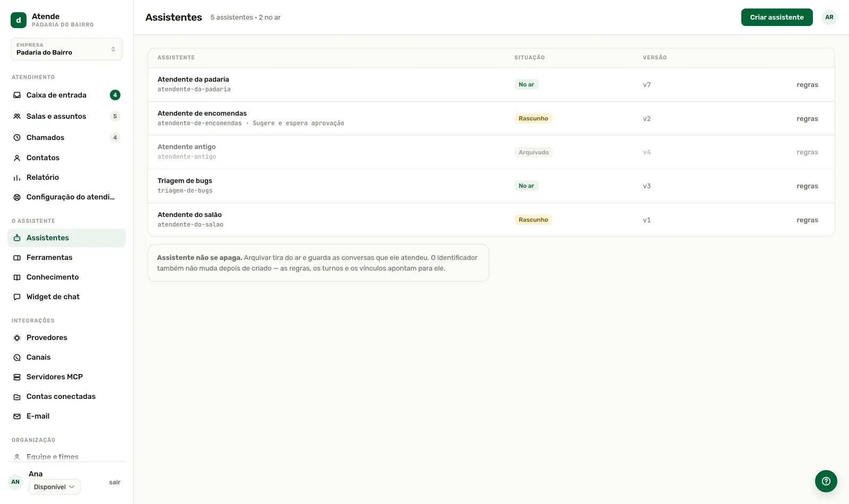Click the atendente-de-encomendas identifier text
This screenshot has height=504, width=849.
(x=200, y=123)
